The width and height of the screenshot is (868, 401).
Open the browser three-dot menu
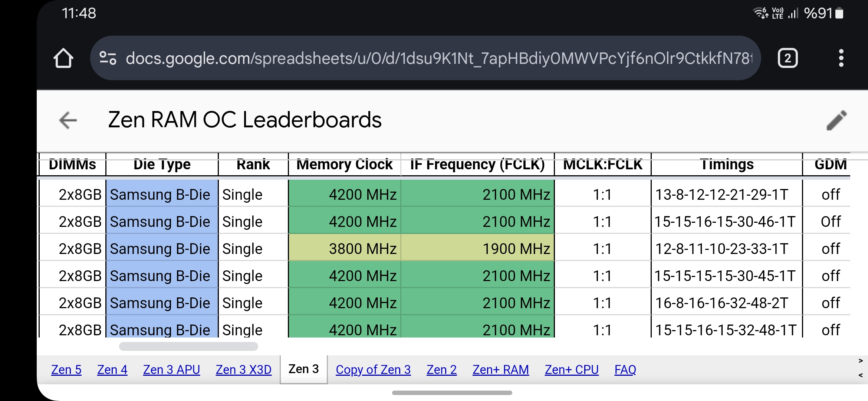point(841,58)
